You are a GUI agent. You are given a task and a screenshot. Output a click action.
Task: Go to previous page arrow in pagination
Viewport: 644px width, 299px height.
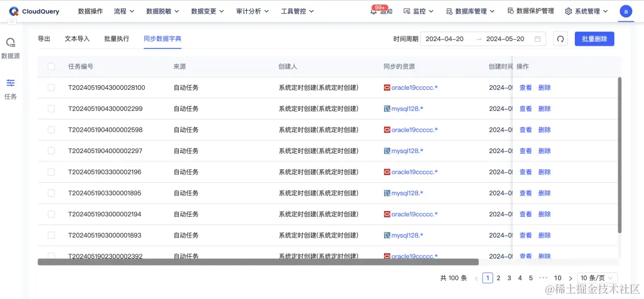click(476, 278)
